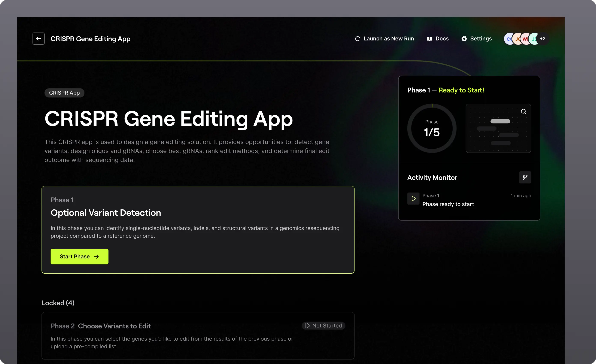Image resolution: width=596 pixels, height=364 pixels.
Task: Expand the Phase 2 Choose Variants to Edit card
Action: click(198, 336)
